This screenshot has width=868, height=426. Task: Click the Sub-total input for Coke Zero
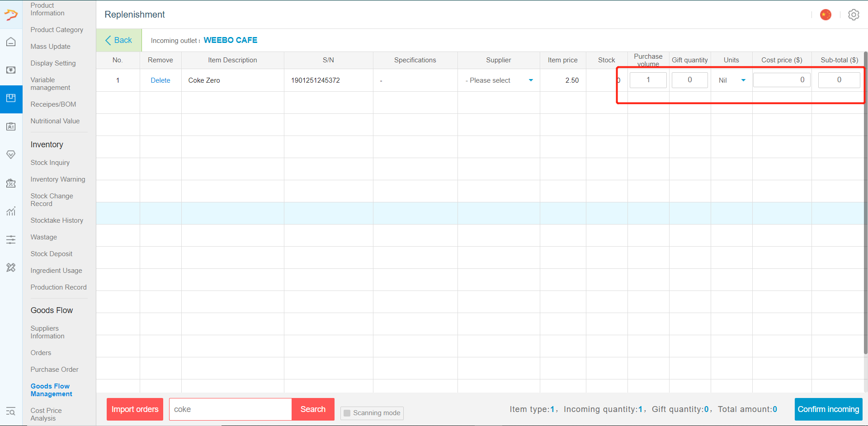[839, 80]
